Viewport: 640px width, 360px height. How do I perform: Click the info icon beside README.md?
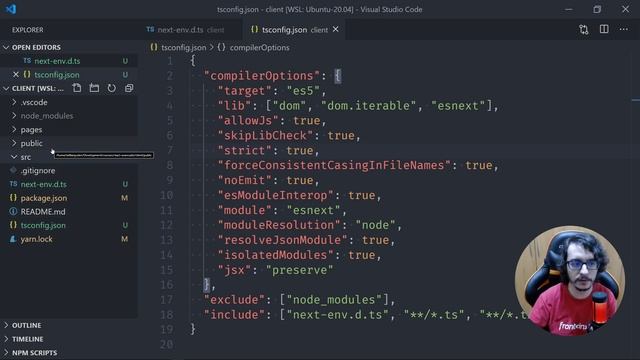point(13,211)
